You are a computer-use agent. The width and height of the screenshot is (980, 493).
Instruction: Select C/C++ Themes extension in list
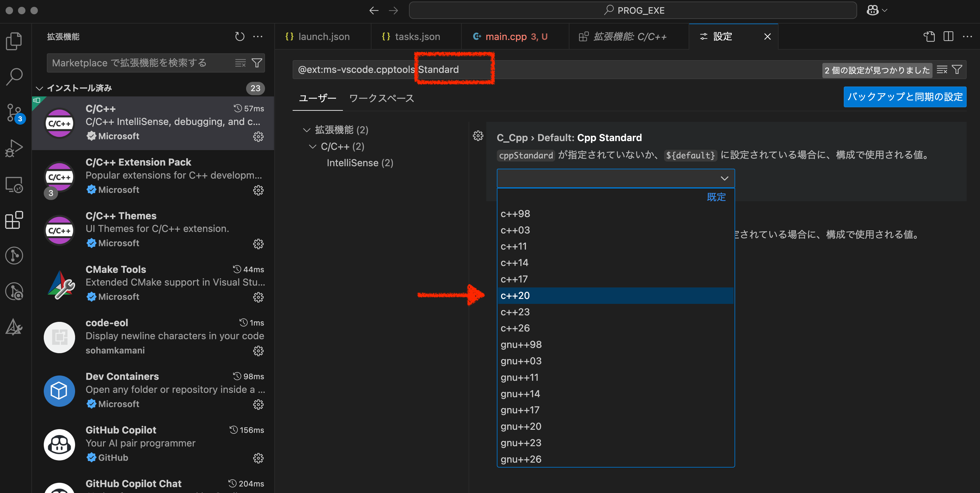coord(153,230)
